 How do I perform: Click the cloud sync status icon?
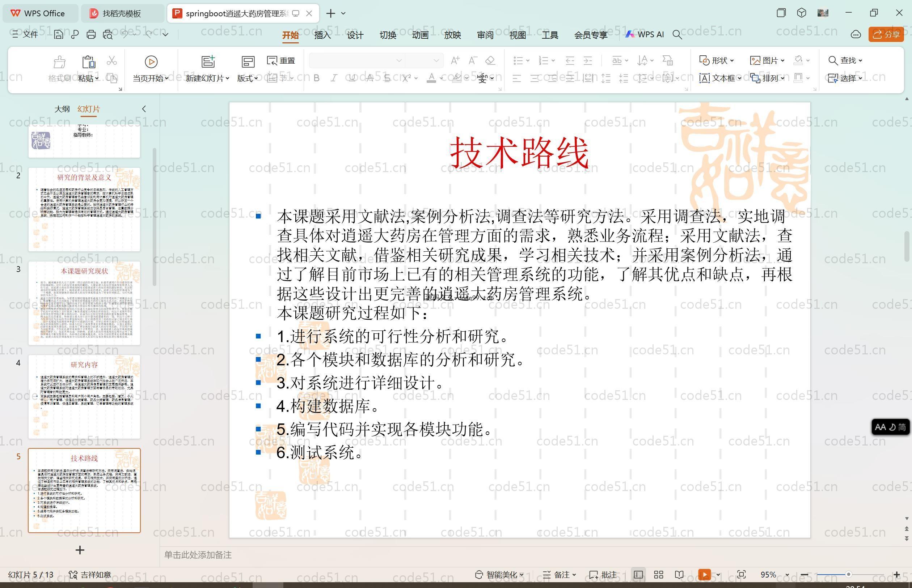pos(856,34)
